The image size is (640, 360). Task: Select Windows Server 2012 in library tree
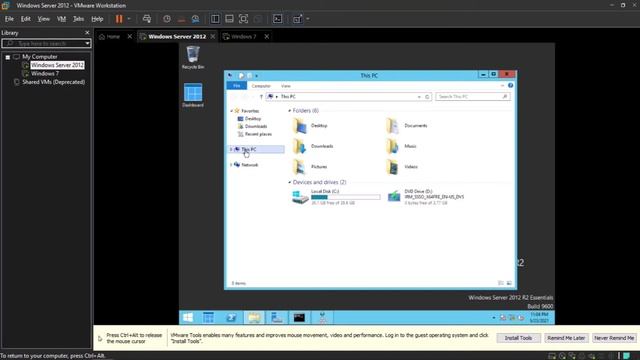[57, 65]
